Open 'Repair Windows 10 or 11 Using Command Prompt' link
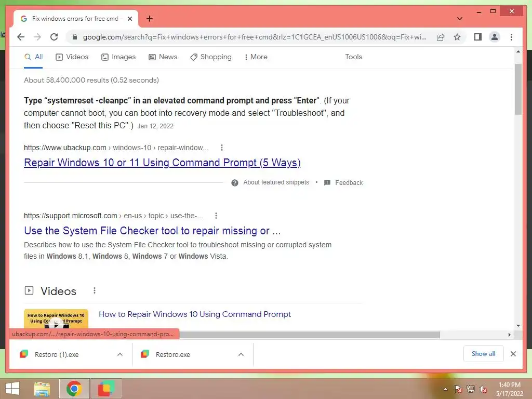The width and height of the screenshot is (532, 399). (x=162, y=163)
